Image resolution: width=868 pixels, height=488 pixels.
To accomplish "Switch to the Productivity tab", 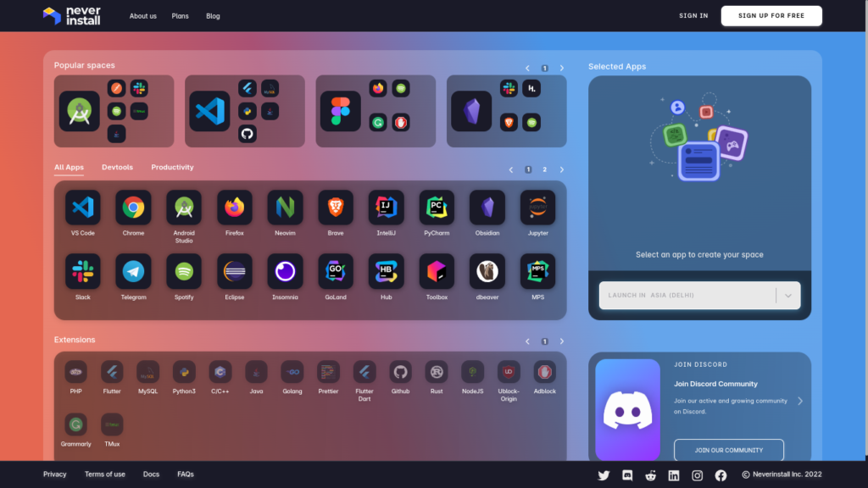I will tap(172, 168).
